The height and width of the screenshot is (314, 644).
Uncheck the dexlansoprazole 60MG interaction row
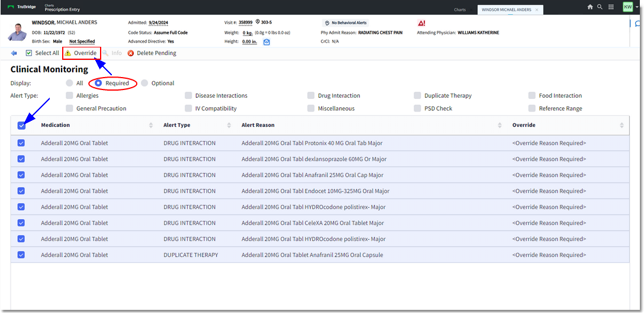point(21,159)
